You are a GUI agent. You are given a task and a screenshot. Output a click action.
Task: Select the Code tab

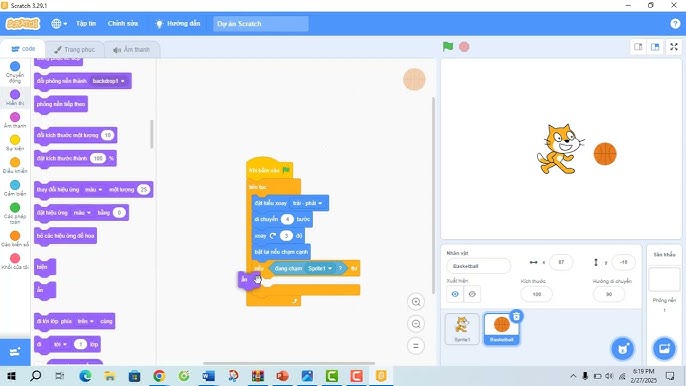(x=23, y=49)
